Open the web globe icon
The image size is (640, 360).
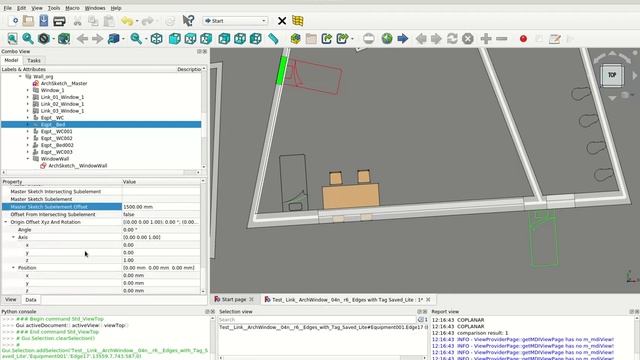coord(387,39)
